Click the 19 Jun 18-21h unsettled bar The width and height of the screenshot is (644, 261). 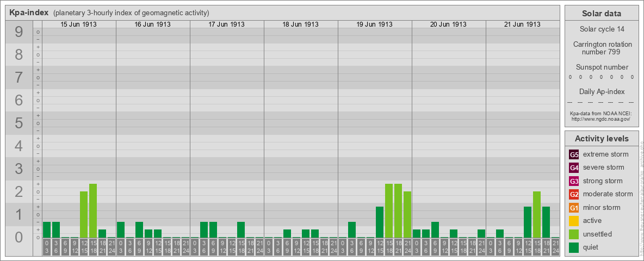pos(398,210)
